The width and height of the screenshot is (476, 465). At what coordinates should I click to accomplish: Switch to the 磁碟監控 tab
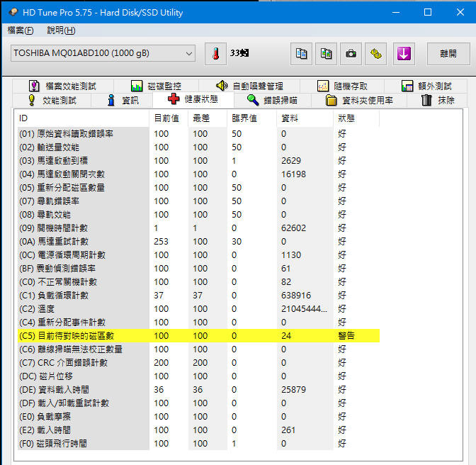(x=157, y=86)
